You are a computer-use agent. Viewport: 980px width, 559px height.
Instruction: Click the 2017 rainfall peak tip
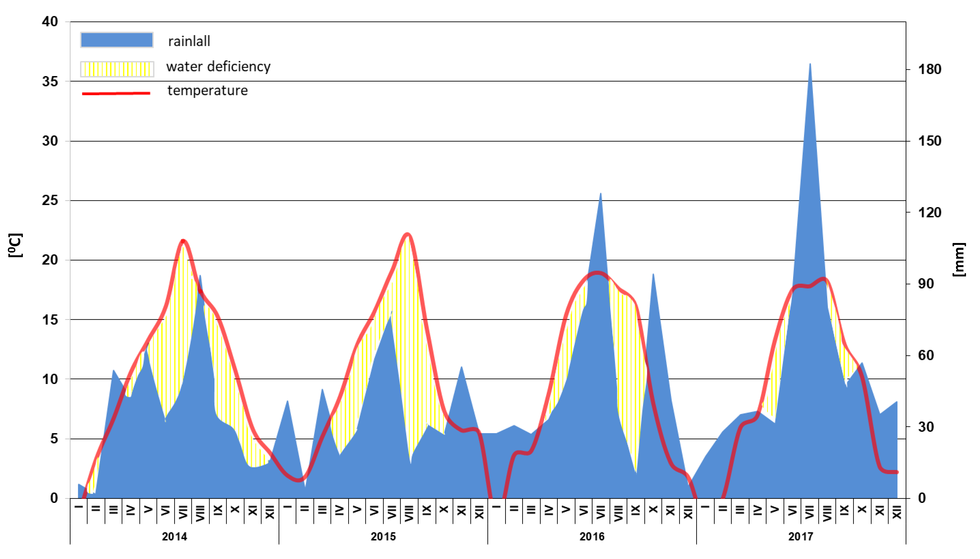pos(810,64)
